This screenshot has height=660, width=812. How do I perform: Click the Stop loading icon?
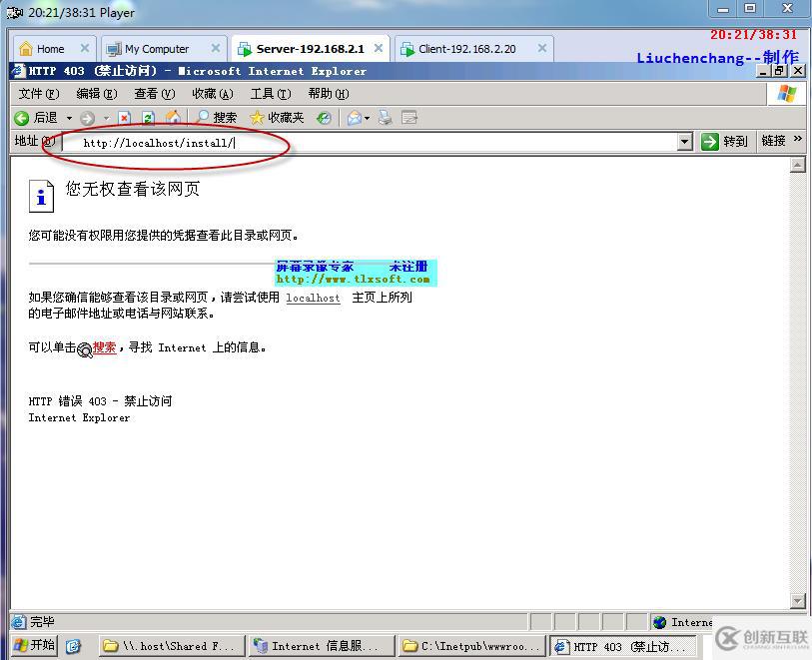click(x=124, y=118)
